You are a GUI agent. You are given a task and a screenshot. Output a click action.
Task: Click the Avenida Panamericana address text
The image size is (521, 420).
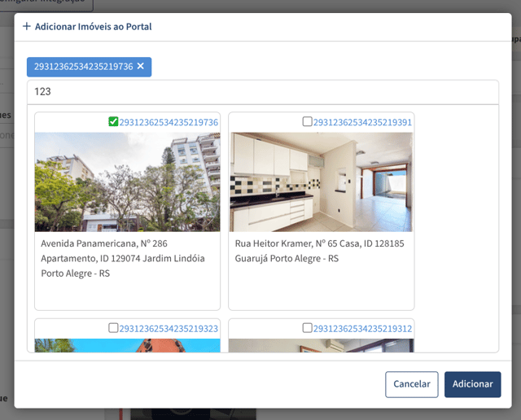(123, 259)
